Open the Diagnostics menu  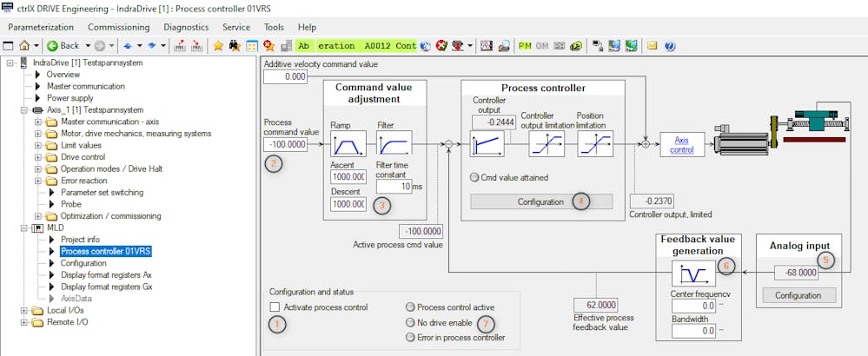click(186, 27)
